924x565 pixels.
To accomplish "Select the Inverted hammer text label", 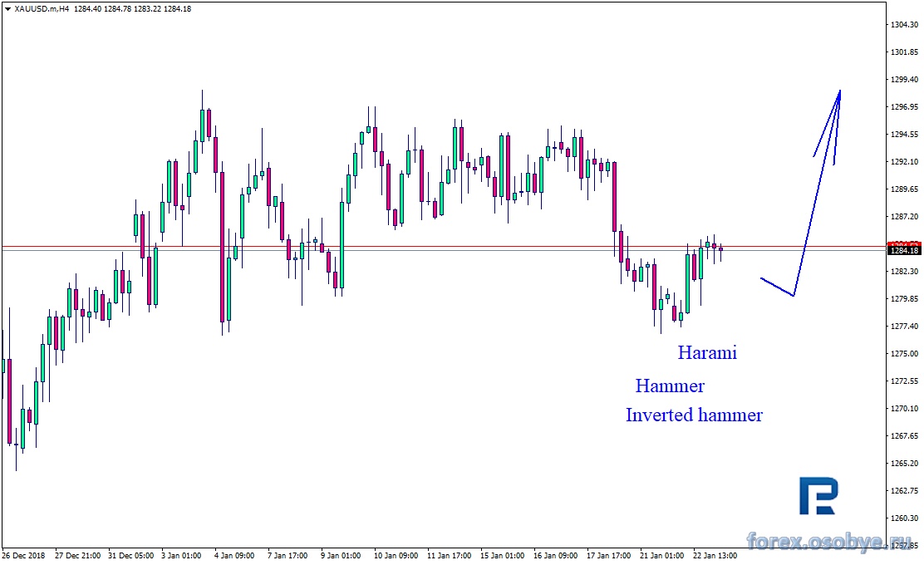I will click(694, 415).
